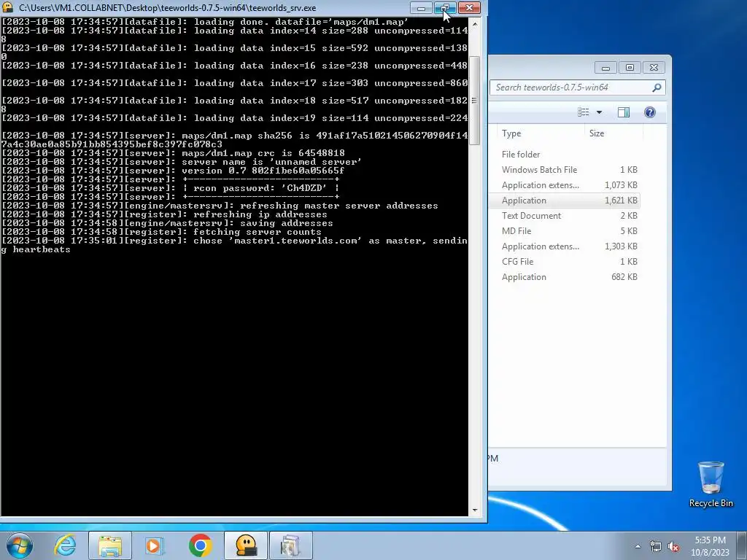The image size is (747, 560).
Task: Select the CFG File row
Action: 565,262
